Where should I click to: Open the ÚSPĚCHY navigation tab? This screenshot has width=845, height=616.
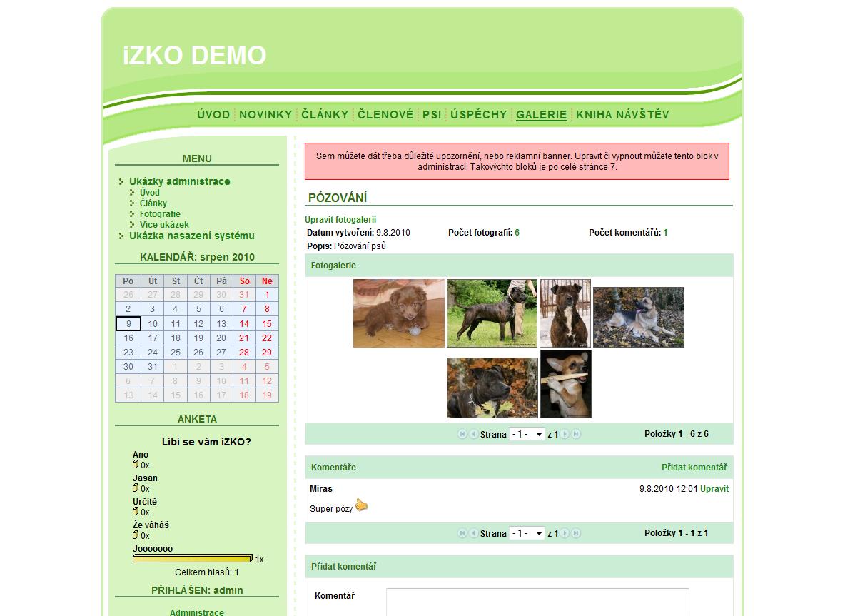click(x=479, y=114)
